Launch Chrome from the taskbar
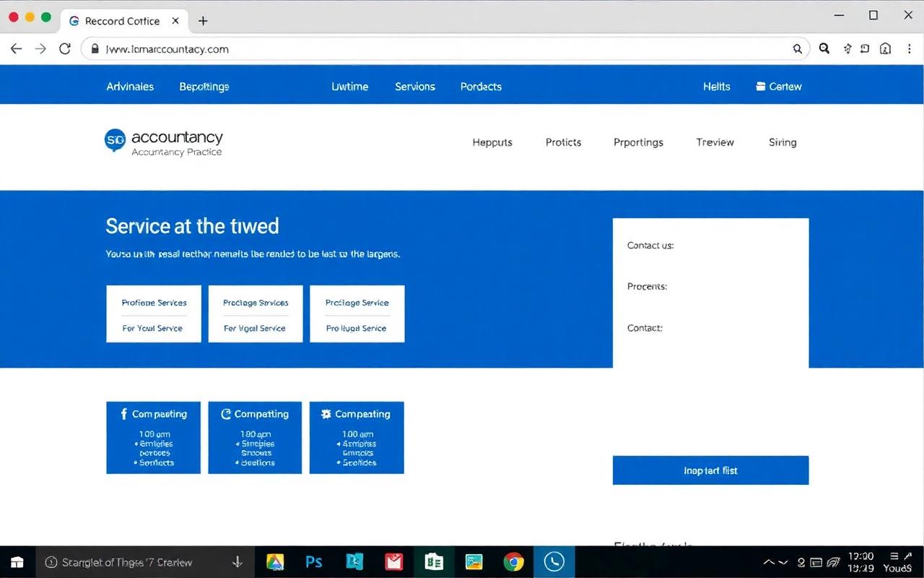924x578 pixels. coord(514,562)
